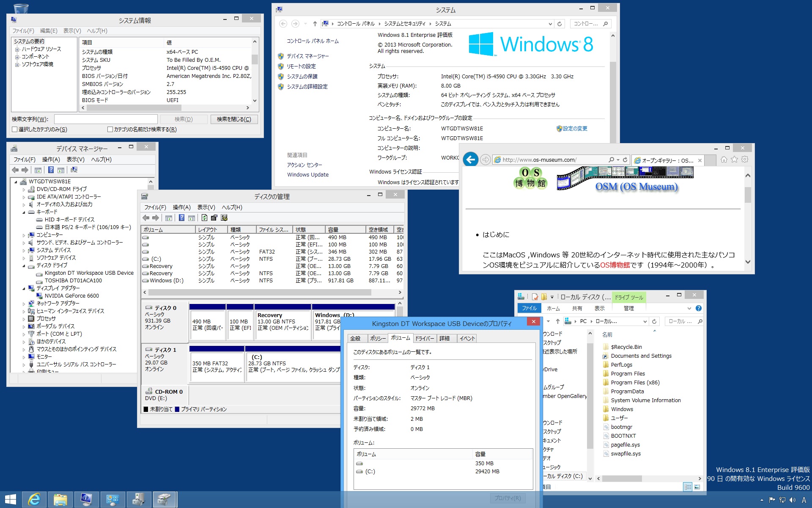The height and width of the screenshot is (508, 812).
Task: Expand File Explorer ribbon with chevron
Action: click(x=689, y=308)
